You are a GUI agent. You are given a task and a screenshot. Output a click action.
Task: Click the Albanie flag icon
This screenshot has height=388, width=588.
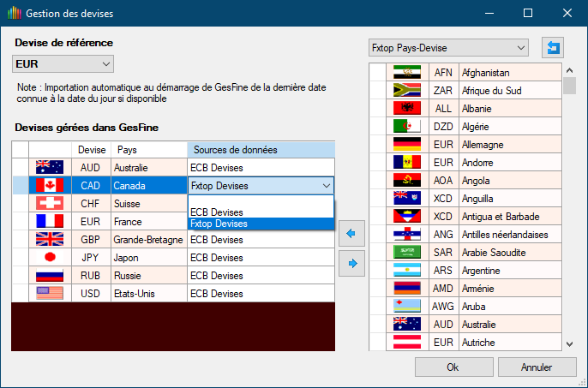[406, 109]
